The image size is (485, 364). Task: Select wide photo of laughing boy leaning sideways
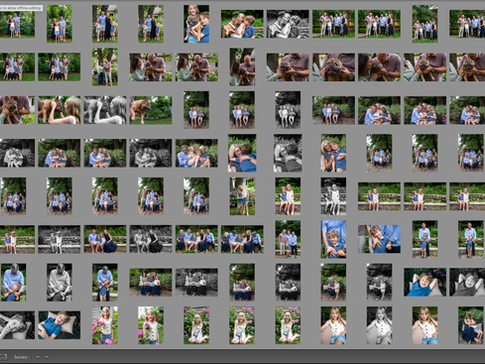pyautogui.click(x=379, y=239)
